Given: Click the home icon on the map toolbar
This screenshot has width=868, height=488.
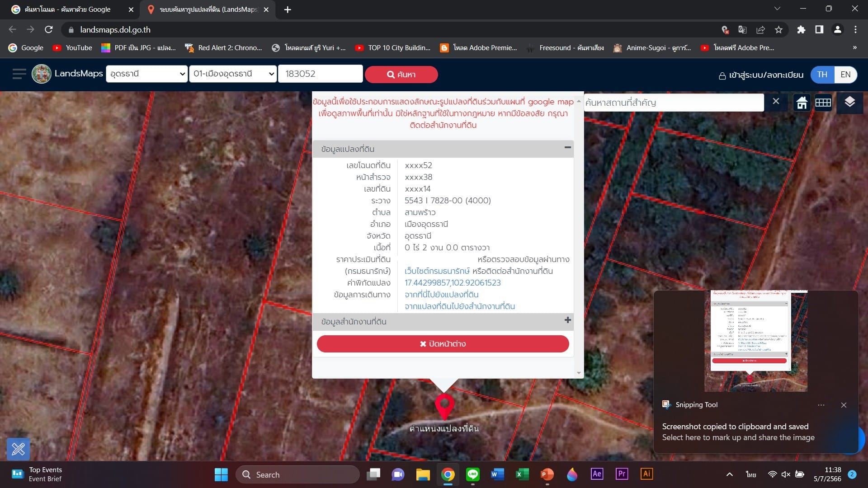Looking at the screenshot, I should [802, 103].
